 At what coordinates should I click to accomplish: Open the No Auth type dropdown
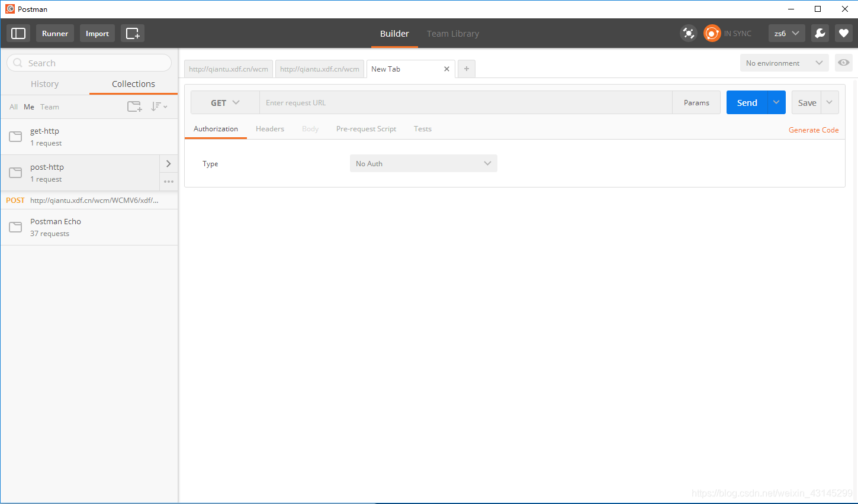(423, 163)
